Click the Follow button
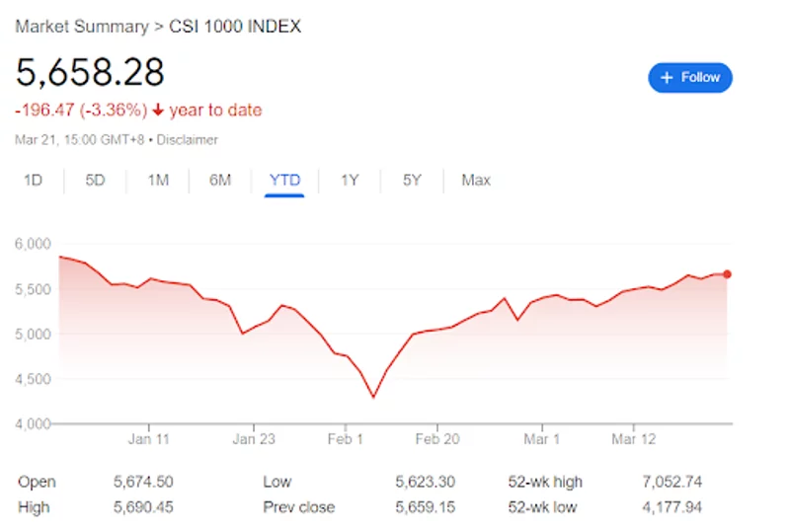 coord(689,77)
